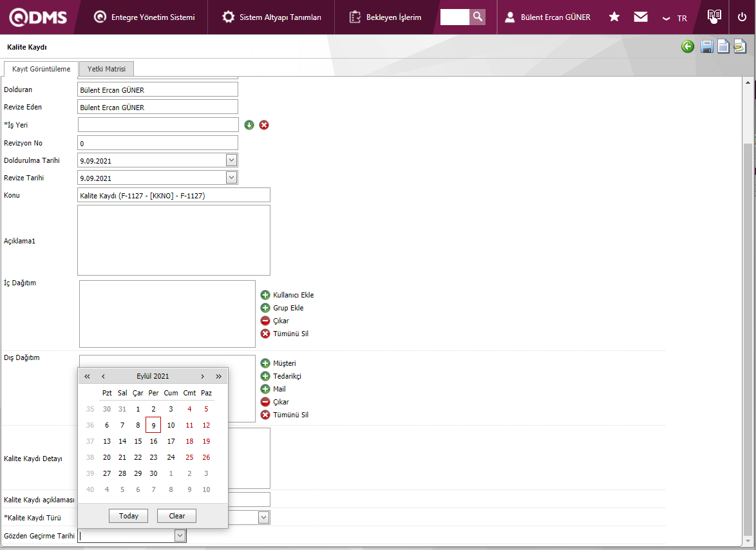Open the favorites star icon
Viewport: 756px width, 550px height.
(614, 17)
